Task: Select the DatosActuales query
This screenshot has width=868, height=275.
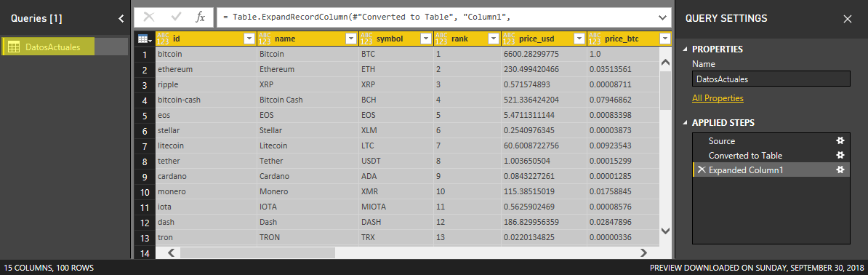Action: coord(65,47)
